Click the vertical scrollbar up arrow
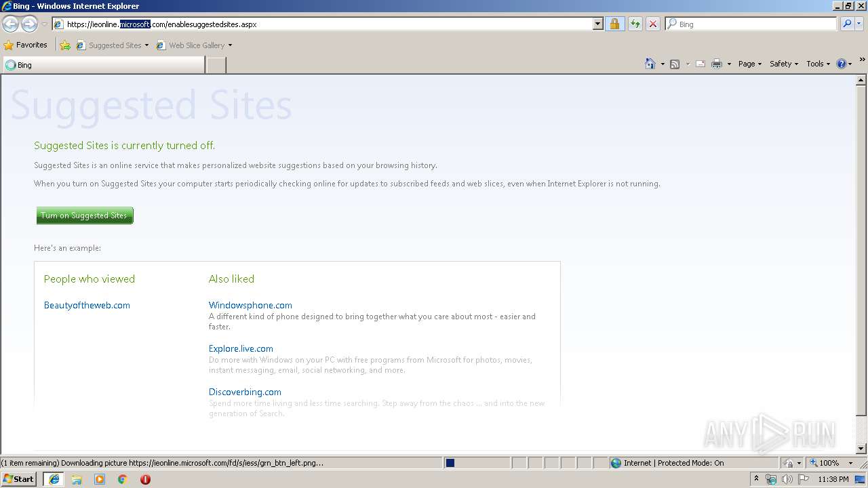The height and width of the screenshot is (488, 868). click(861, 79)
